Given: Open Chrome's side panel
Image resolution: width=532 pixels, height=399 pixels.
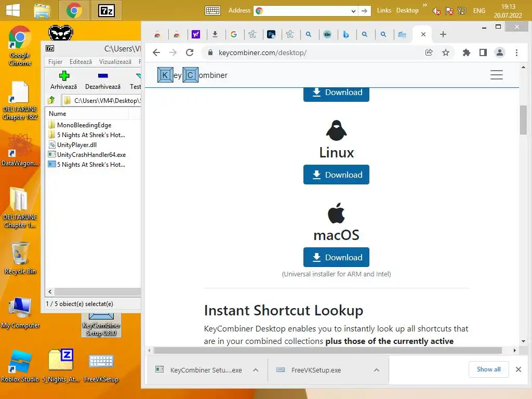Looking at the screenshot, I should click(x=483, y=52).
